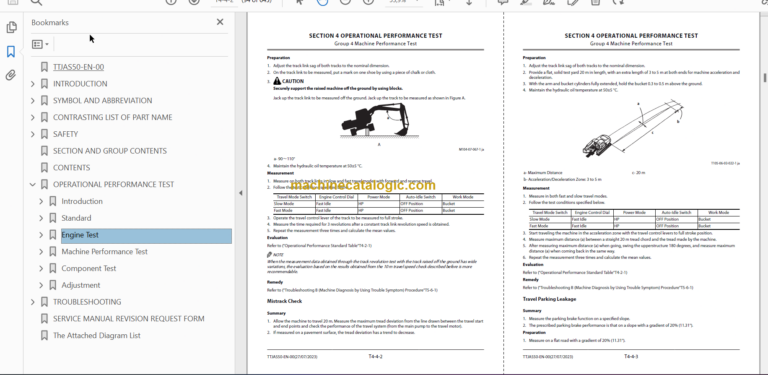This screenshot has height=375, width=768.
Task: Expand the SAFETY bookmark
Action: coord(33,134)
